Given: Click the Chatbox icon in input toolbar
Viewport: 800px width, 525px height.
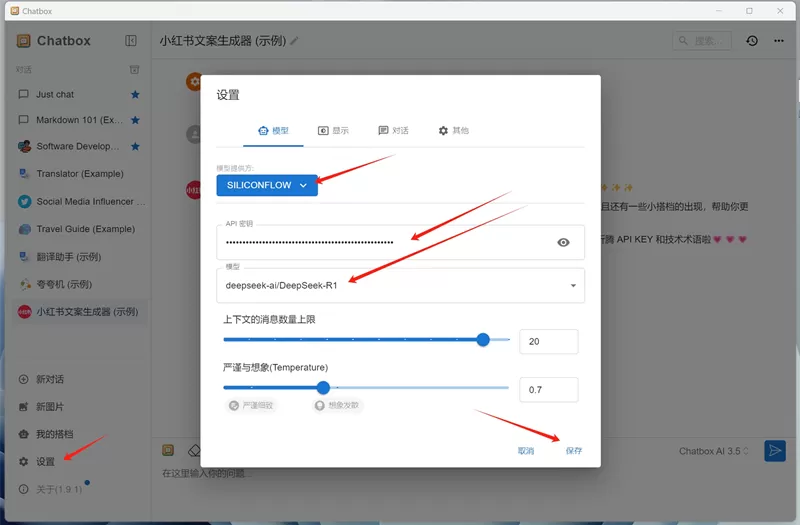Looking at the screenshot, I should (x=168, y=450).
